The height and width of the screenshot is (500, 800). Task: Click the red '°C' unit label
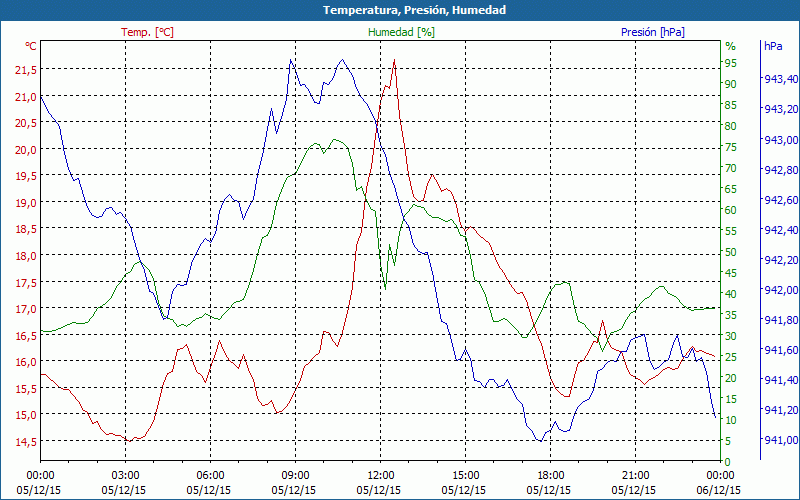coord(31,46)
